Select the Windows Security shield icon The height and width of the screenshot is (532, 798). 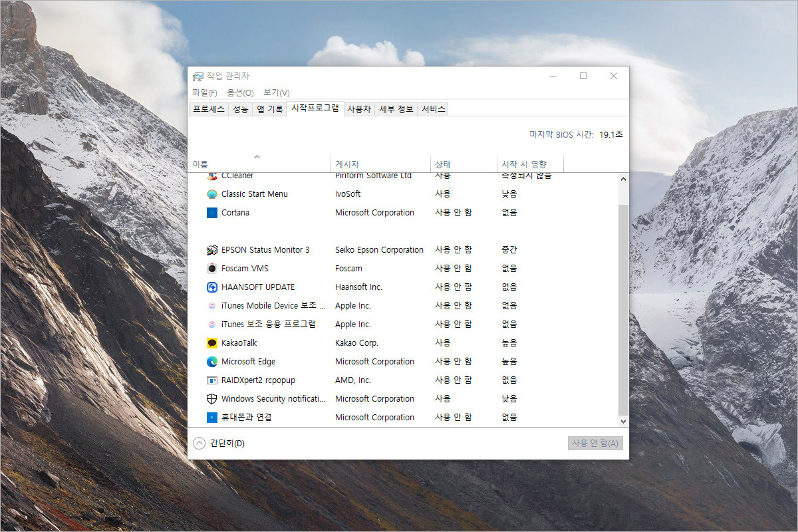(x=212, y=399)
